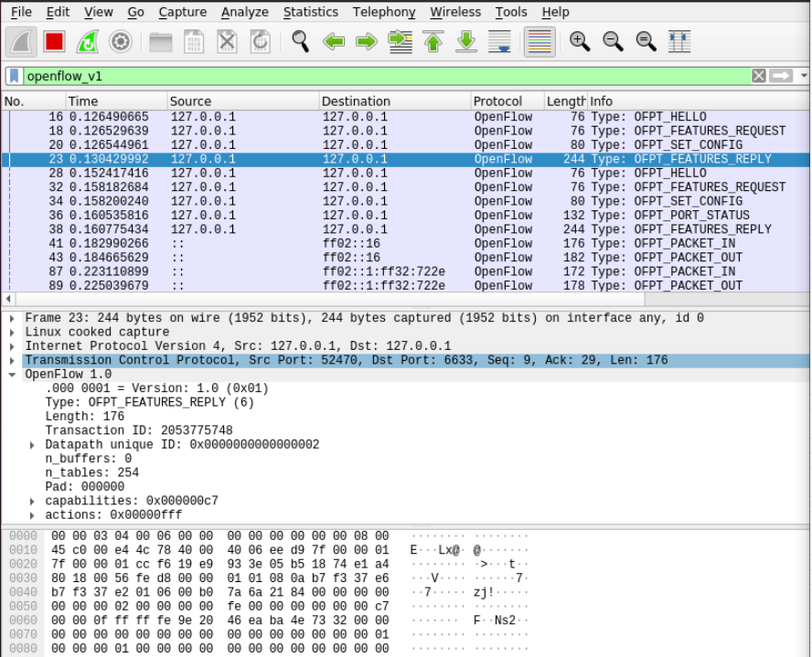Reset text to normal size
The image size is (812, 657).
pos(646,41)
